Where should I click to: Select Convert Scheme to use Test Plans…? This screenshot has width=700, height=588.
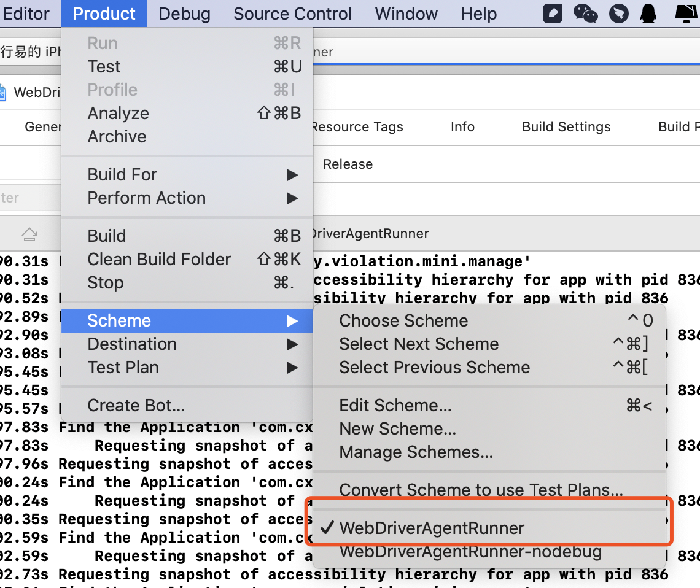(489, 490)
